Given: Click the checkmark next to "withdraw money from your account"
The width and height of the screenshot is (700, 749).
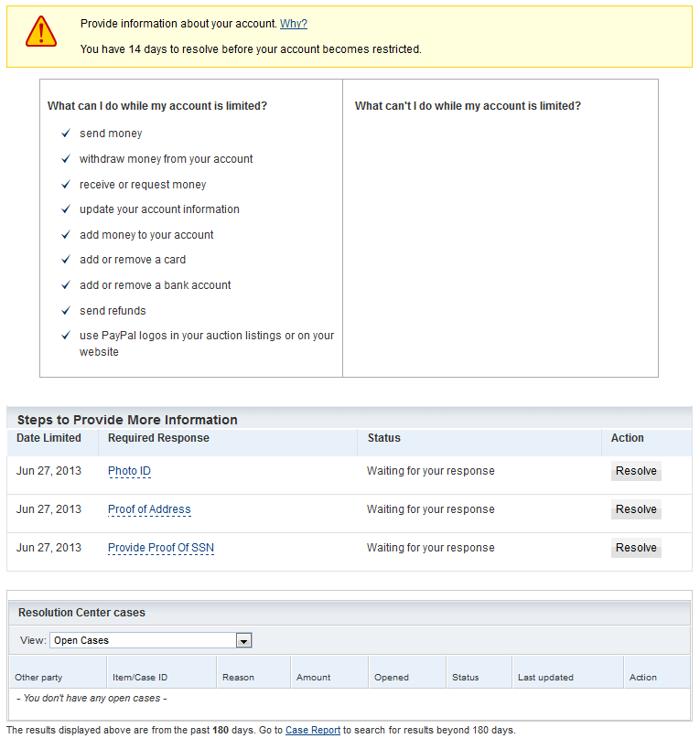Looking at the screenshot, I should [66, 159].
